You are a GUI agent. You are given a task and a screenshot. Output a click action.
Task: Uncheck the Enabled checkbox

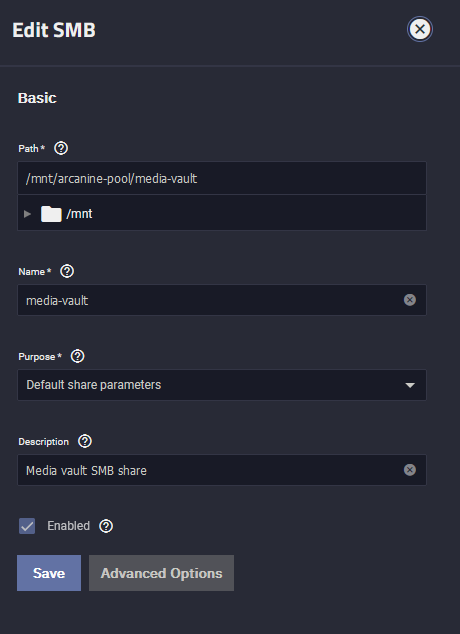tap(27, 526)
